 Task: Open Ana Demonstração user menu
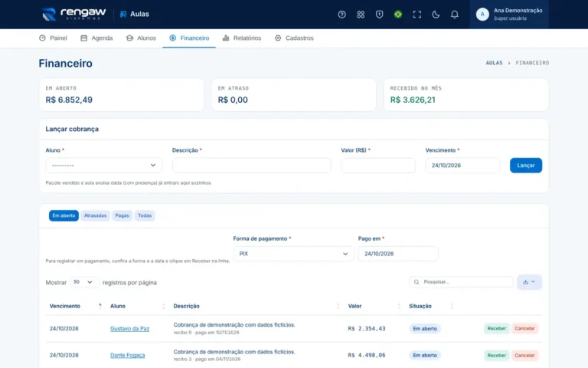coord(509,15)
